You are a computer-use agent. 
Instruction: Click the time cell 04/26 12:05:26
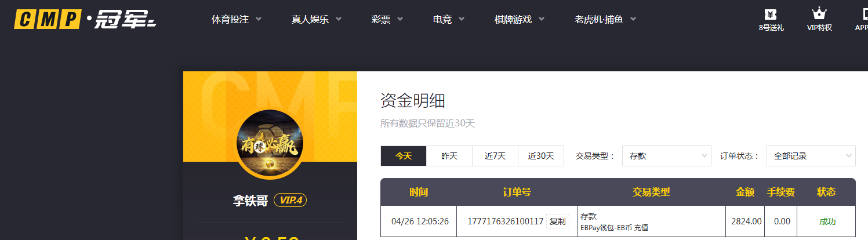coord(420,221)
